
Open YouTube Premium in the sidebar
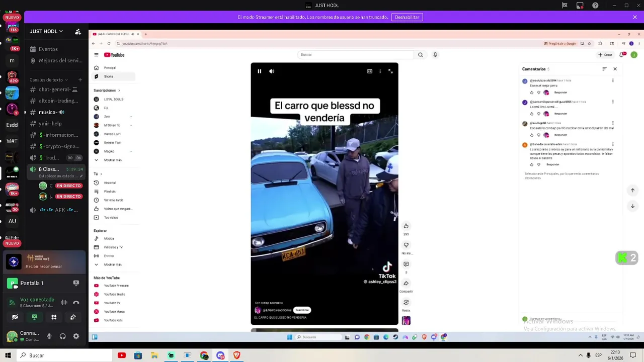pos(114,286)
